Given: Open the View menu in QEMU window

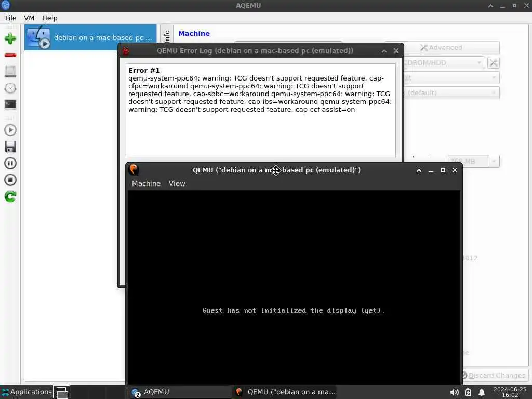Looking at the screenshot, I should coord(177,183).
